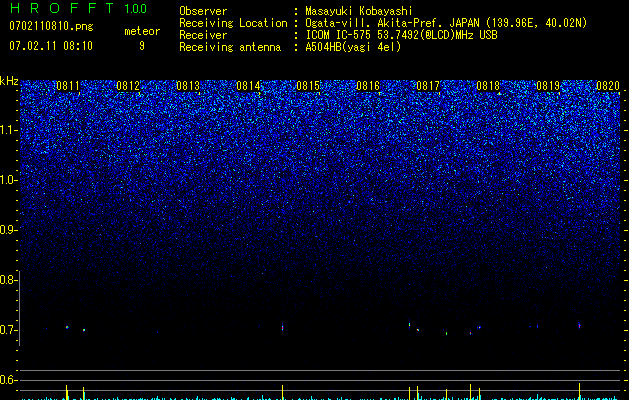Click the 1.0 frequency axis label

coord(8,180)
